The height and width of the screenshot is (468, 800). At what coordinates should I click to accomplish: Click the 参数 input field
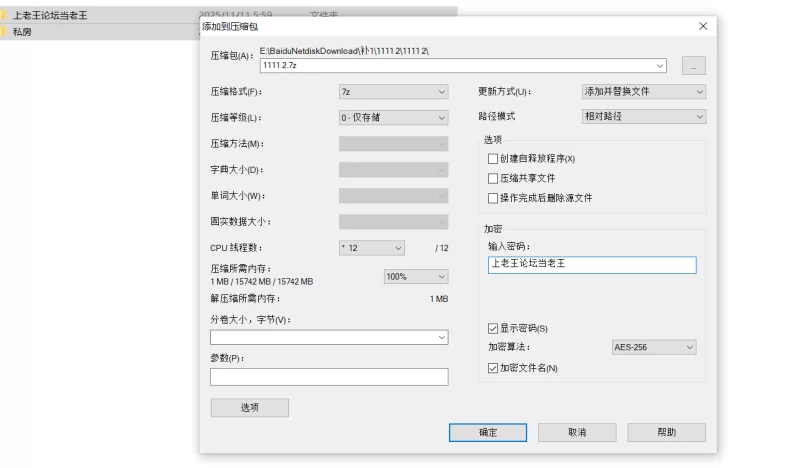tap(329, 377)
